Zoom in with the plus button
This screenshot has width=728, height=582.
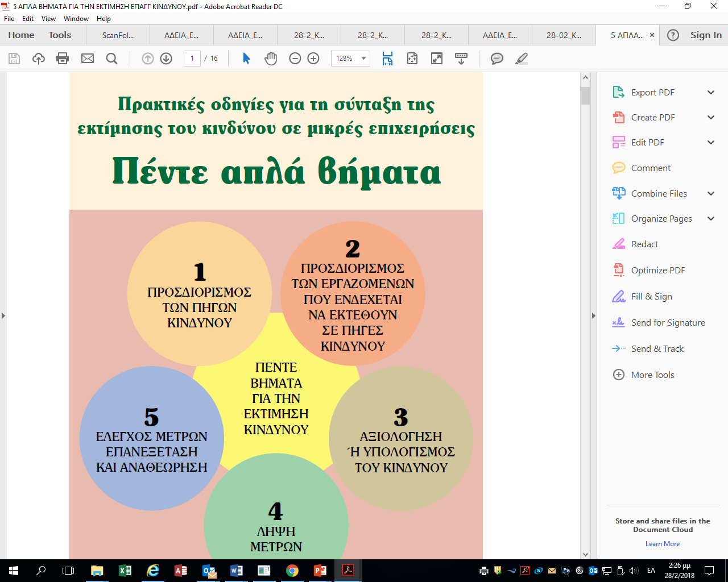(x=313, y=59)
